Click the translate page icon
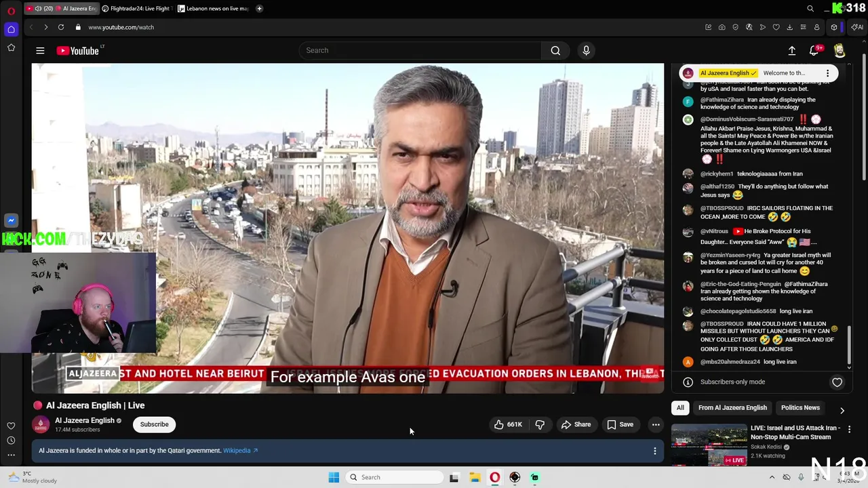This screenshot has width=868, height=488. pos(749,27)
